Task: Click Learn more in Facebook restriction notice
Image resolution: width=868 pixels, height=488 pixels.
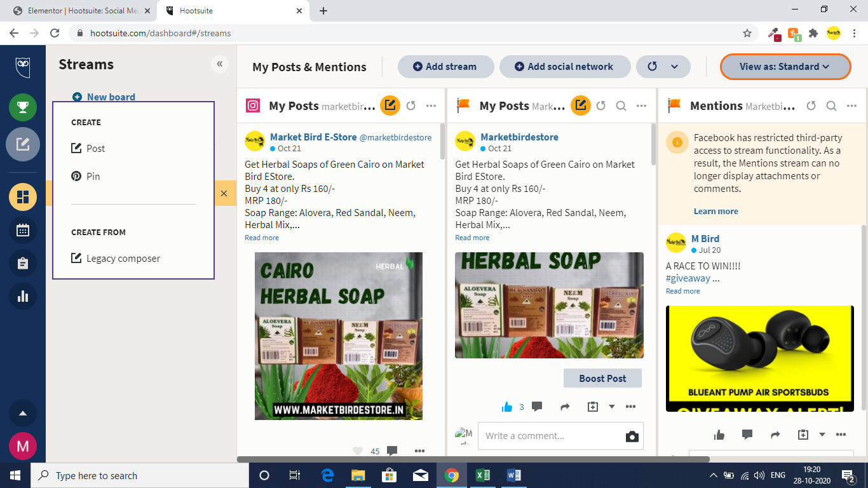Action: click(x=716, y=211)
